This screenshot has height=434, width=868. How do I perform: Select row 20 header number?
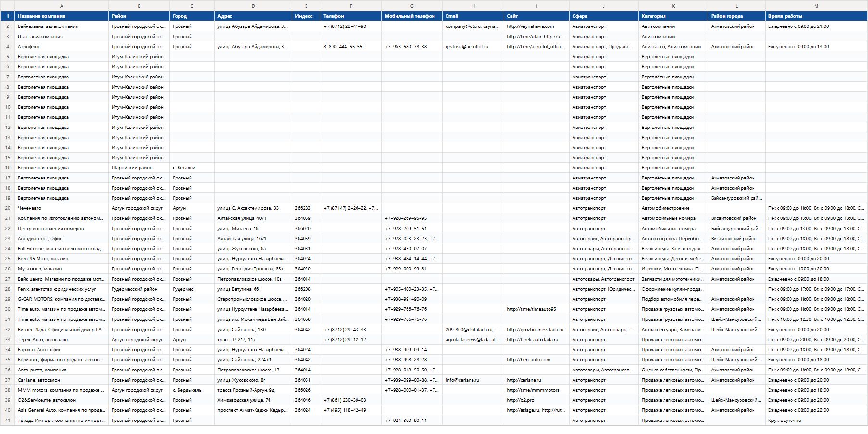click(x=8, y=208)
